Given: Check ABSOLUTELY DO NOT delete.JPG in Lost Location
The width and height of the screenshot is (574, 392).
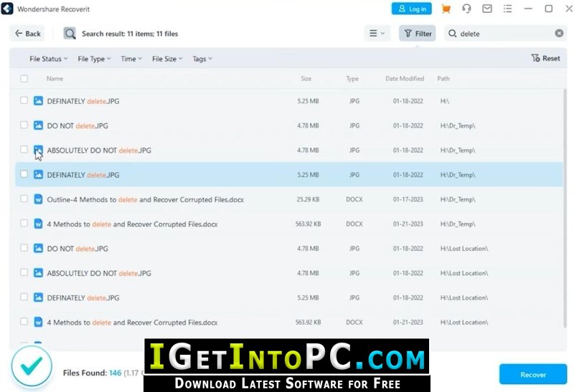Looking at the screenshot, I should point(24,272).
